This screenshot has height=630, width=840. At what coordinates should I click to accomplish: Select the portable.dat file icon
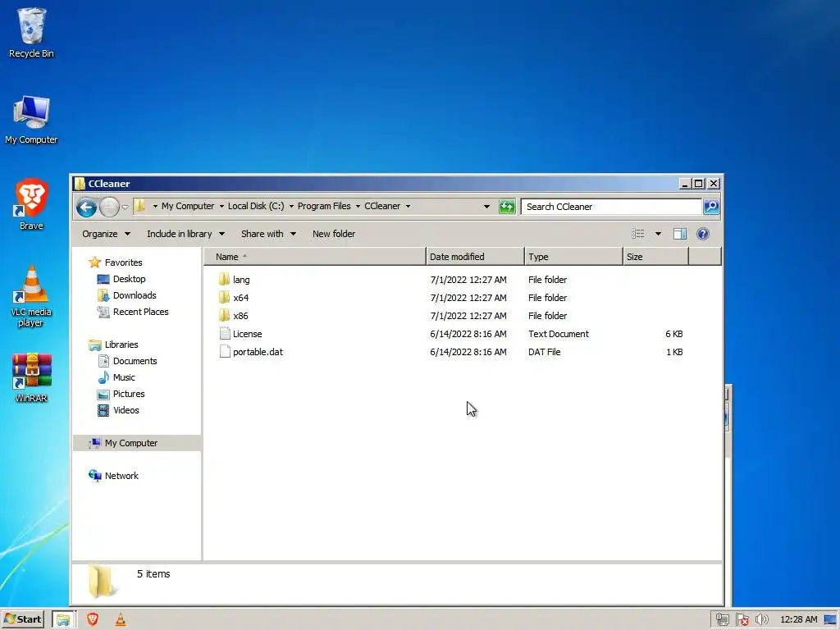point(225,352)
